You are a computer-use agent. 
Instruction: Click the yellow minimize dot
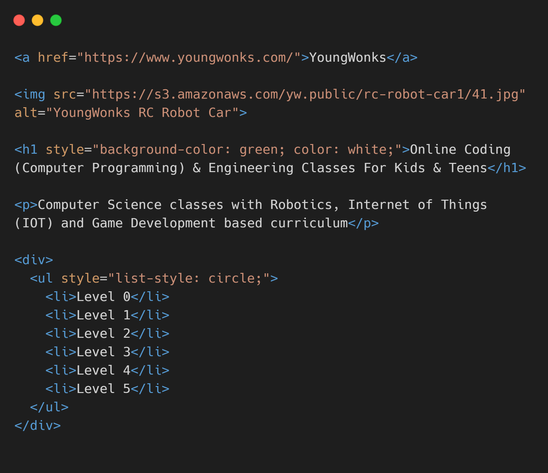pos(38,20)
